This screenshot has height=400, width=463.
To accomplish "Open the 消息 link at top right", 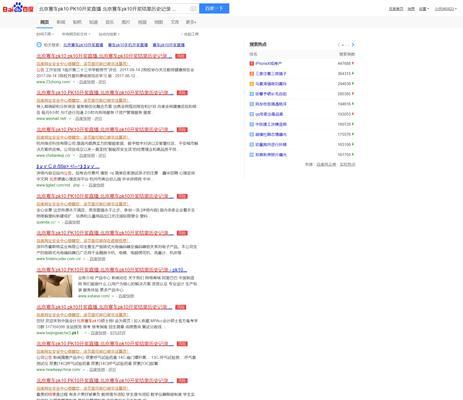I will click(x=411, y=9).
